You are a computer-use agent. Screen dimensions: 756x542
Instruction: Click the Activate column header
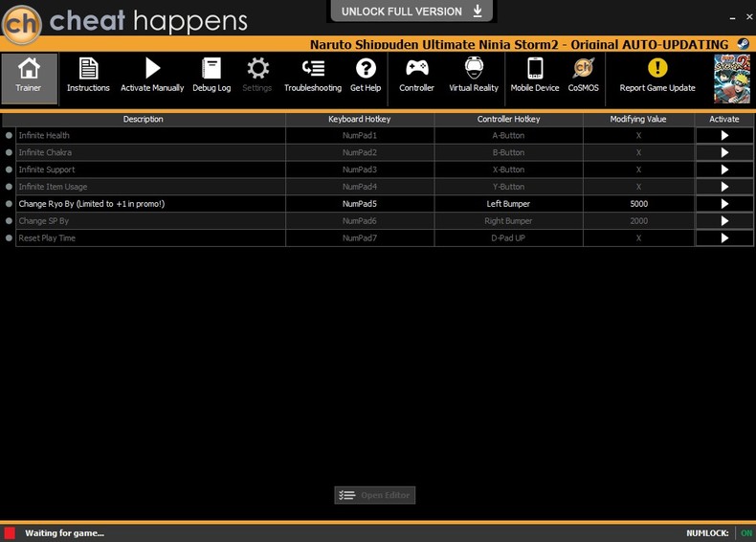[x=724, y=119]
